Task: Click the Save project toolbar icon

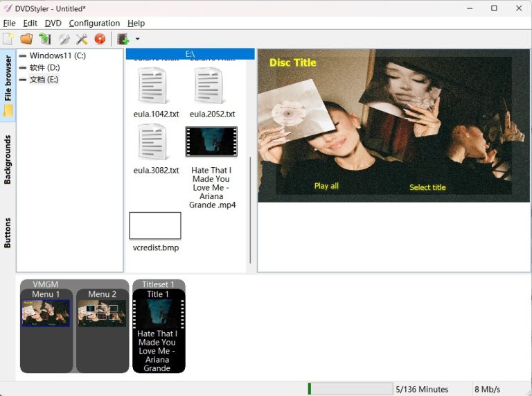Action: 45,39
